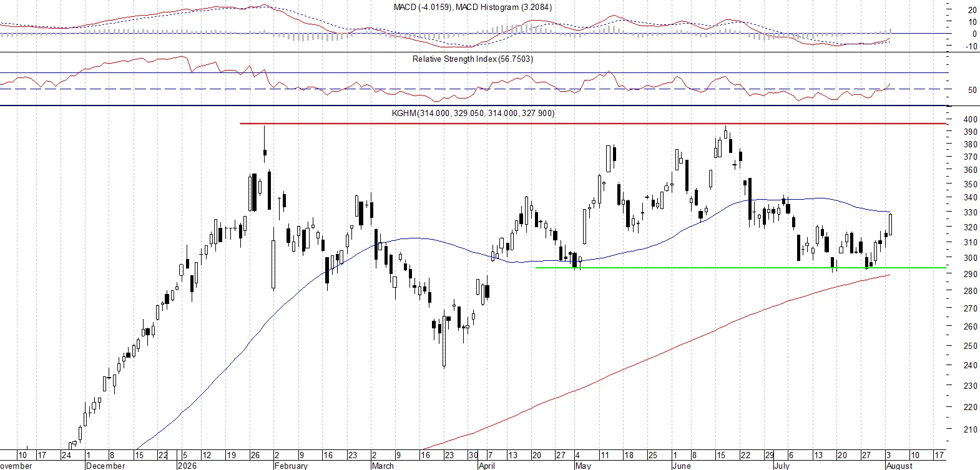Click the KGHM price title with OHLC values
Viewport: 980px width, 470px height.
473,113
